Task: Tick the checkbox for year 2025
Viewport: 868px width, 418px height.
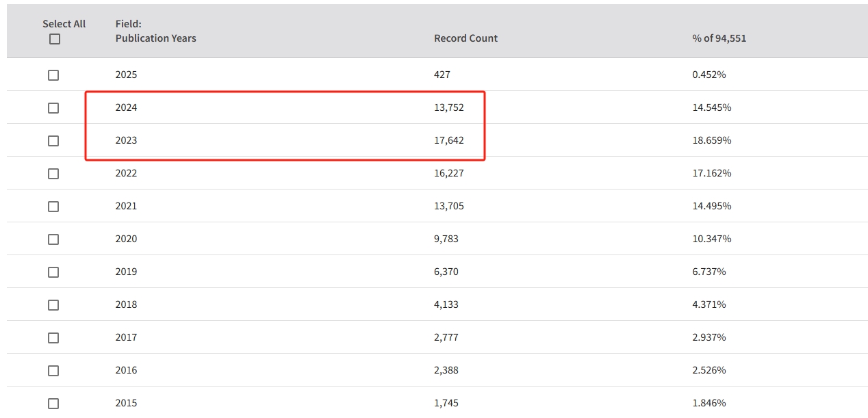Action: coord(53,75)
